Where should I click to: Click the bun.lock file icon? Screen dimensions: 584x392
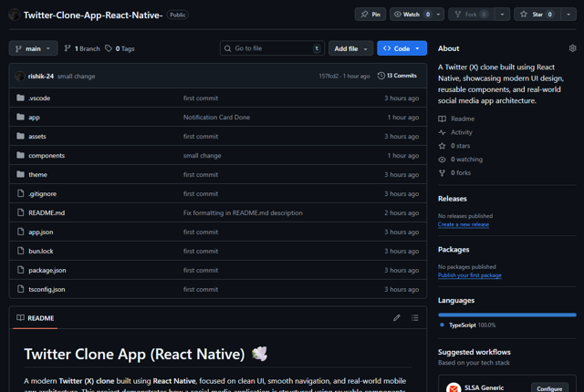click(20, 251)
